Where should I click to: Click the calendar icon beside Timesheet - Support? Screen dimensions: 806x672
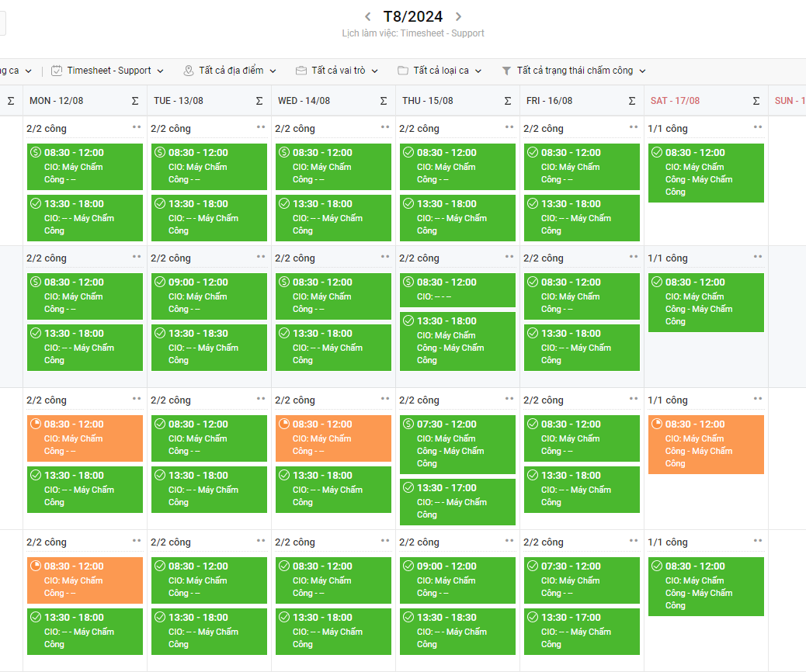(x=57, y=71)
